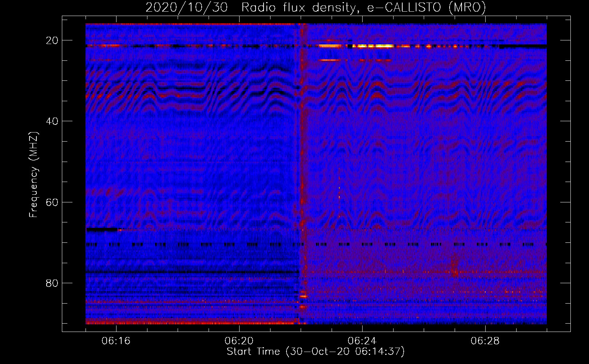Click the 06:28 time tick label

pyautogui.click(x=485, y=341)
